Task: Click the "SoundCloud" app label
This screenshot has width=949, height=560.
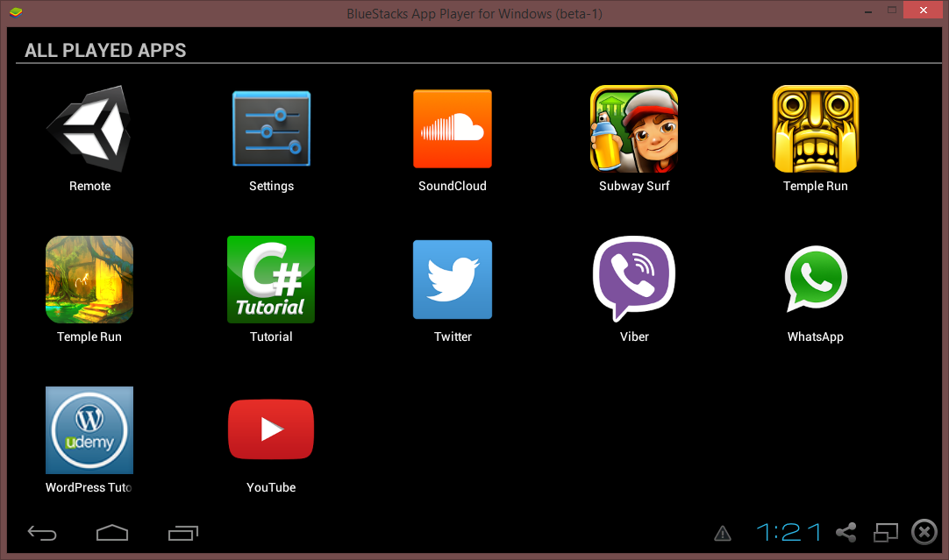Action: (452, 186)
